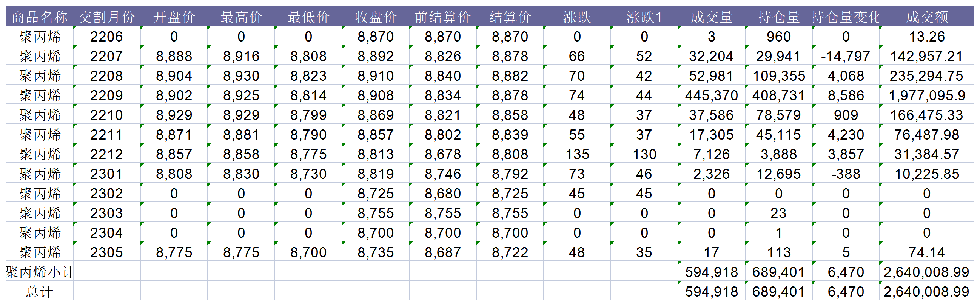Image resolution: width=980 pixels, height=306 pixels.
Task: Select opening price 8,888 for contract 2207
Action: 174,56
